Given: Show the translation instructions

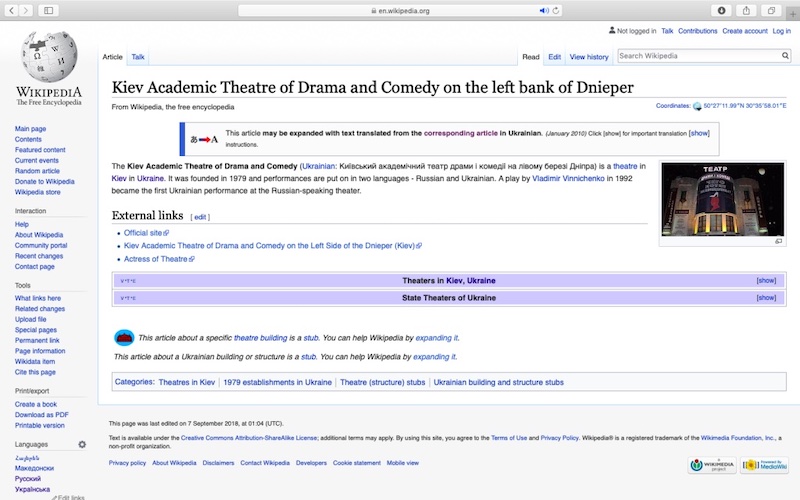Looking at the screenshot, I should pos(699,133).
